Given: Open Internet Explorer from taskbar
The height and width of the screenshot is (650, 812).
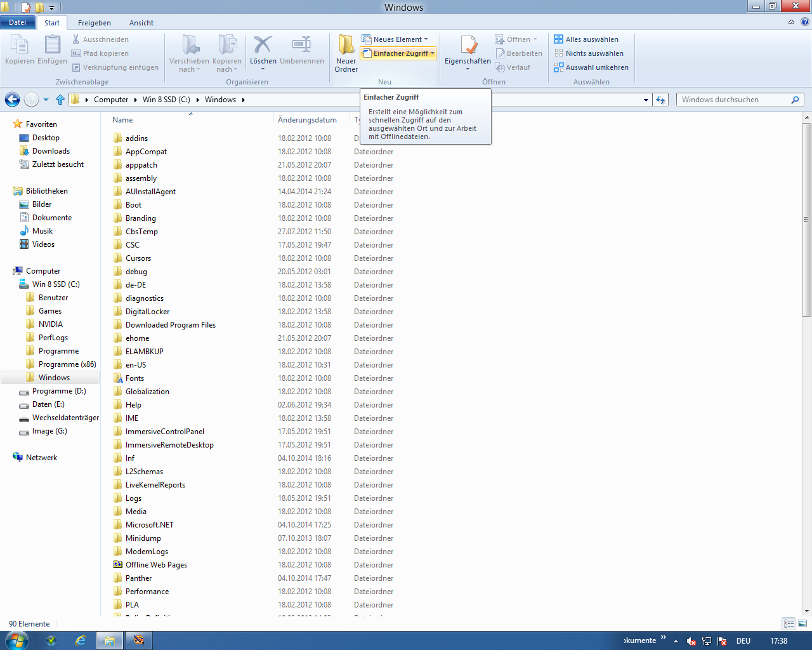Looking at the screenshot, I should click(x=81, y=640).
